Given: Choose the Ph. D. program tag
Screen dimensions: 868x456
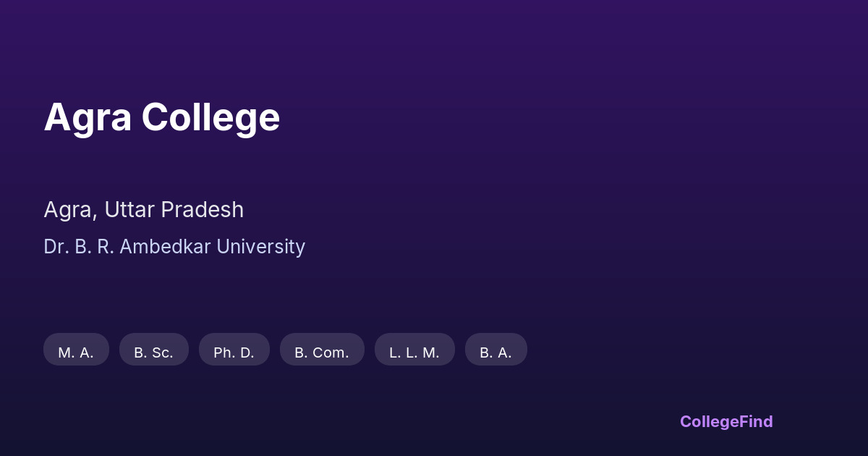Looking at the screenshot, I should [x=234, y=350].
